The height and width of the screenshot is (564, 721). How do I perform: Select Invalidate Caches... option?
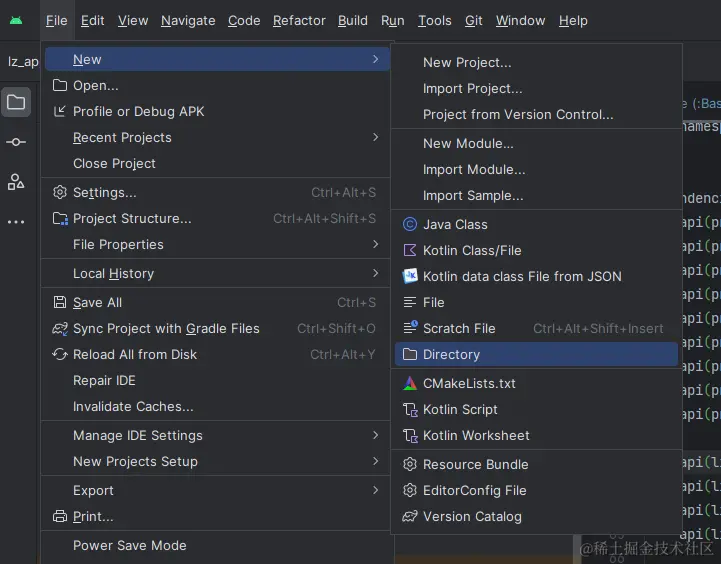coord(133,407)
